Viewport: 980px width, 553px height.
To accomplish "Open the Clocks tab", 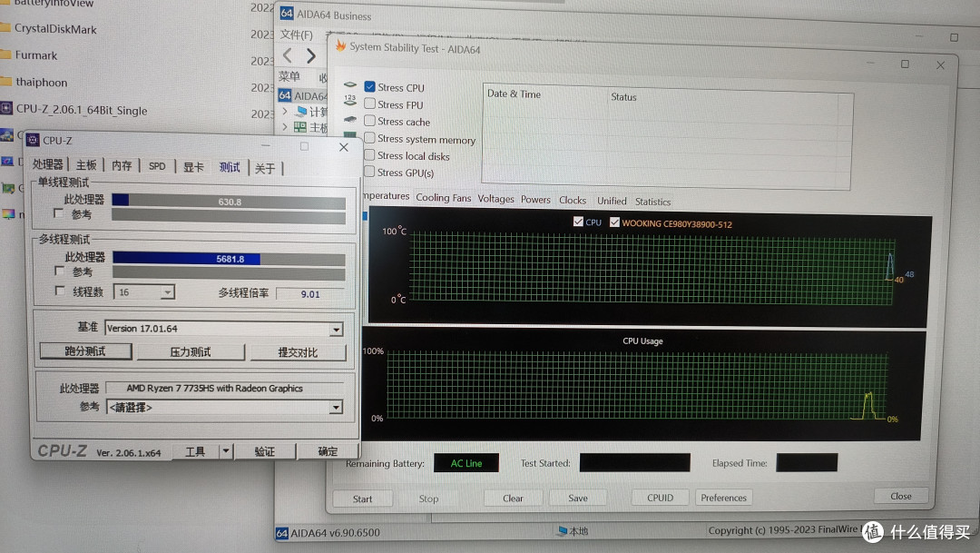I will tap(573, 200).
